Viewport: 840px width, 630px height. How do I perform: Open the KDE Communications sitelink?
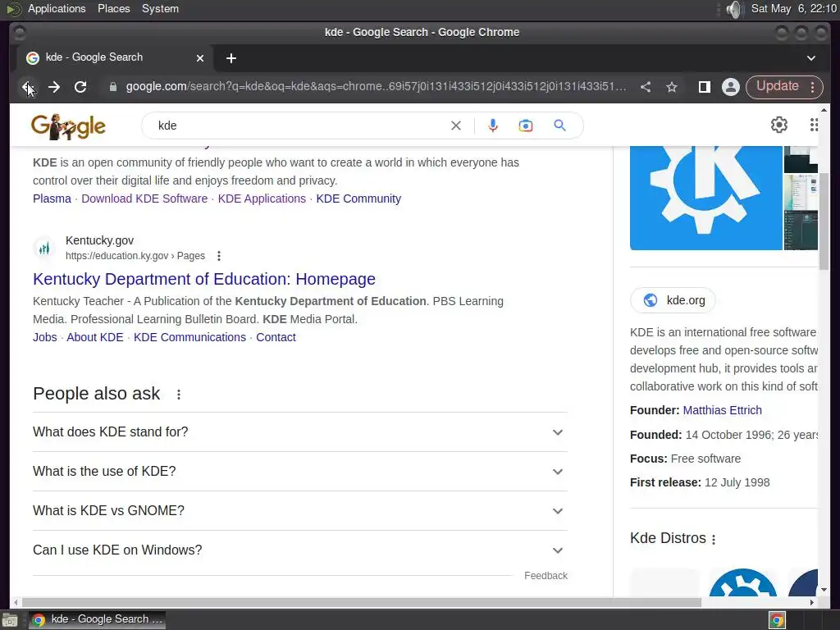[x=189, y=337]
